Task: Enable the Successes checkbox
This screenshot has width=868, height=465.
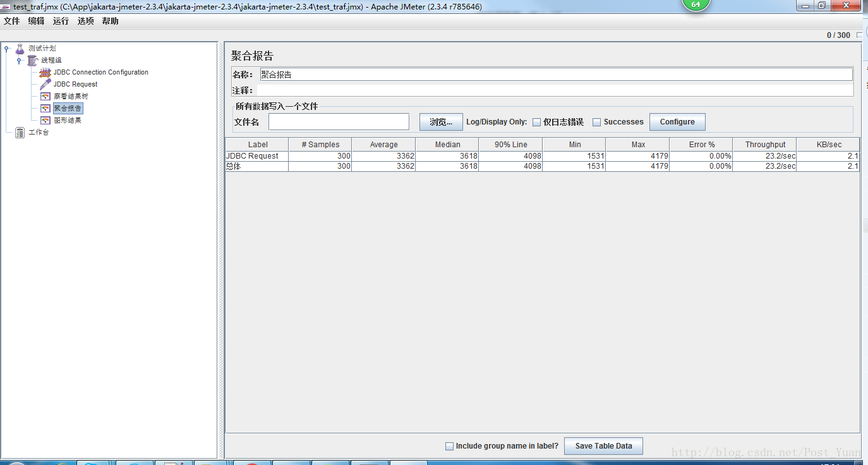Action: (596, 122)
